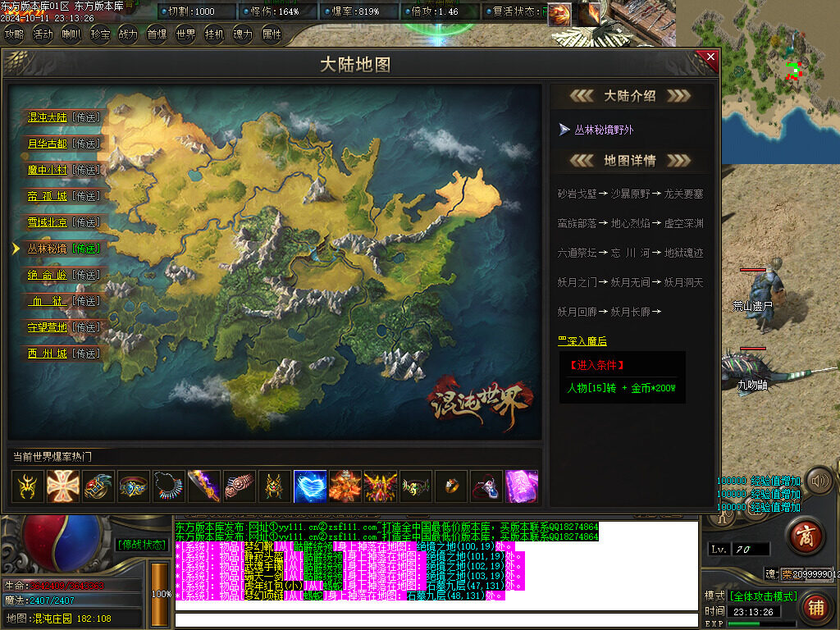Click 传送 beside 血狱
Screen dimensions: 840x630
click(x=85, y=301)
